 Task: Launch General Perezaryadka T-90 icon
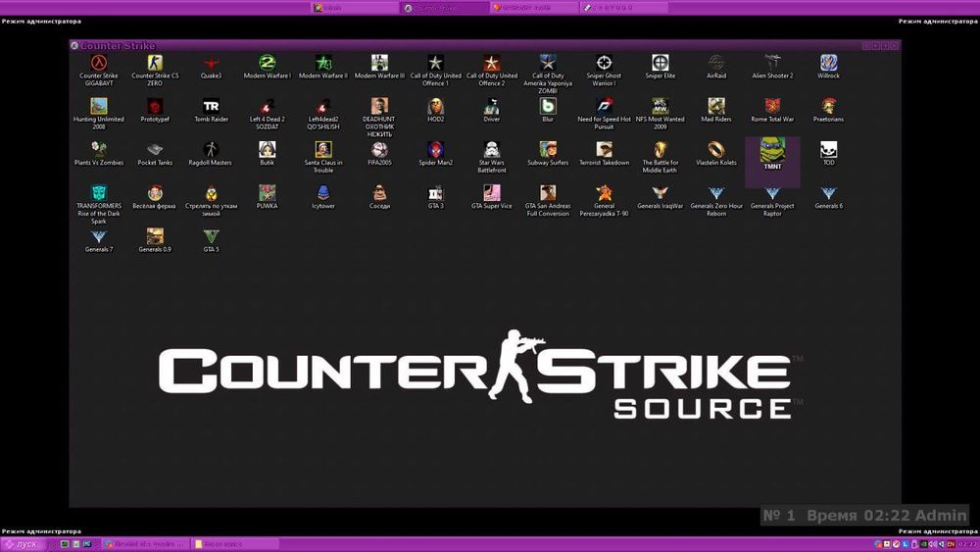604,193
